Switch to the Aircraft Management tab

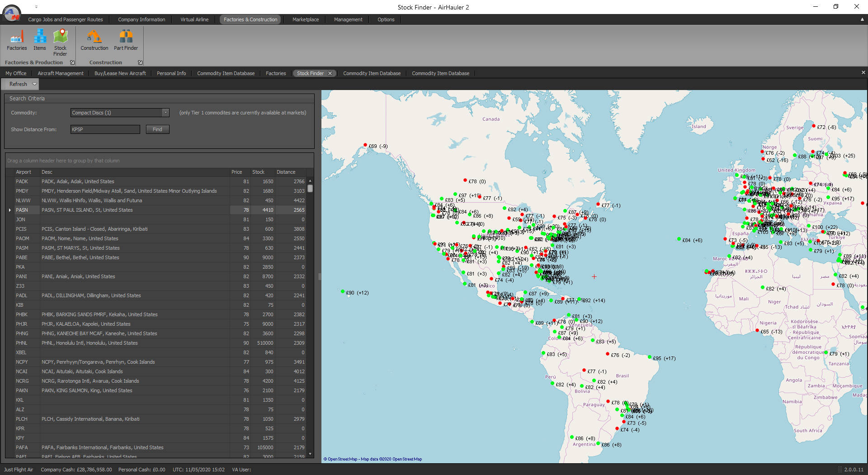click(61, 73)
